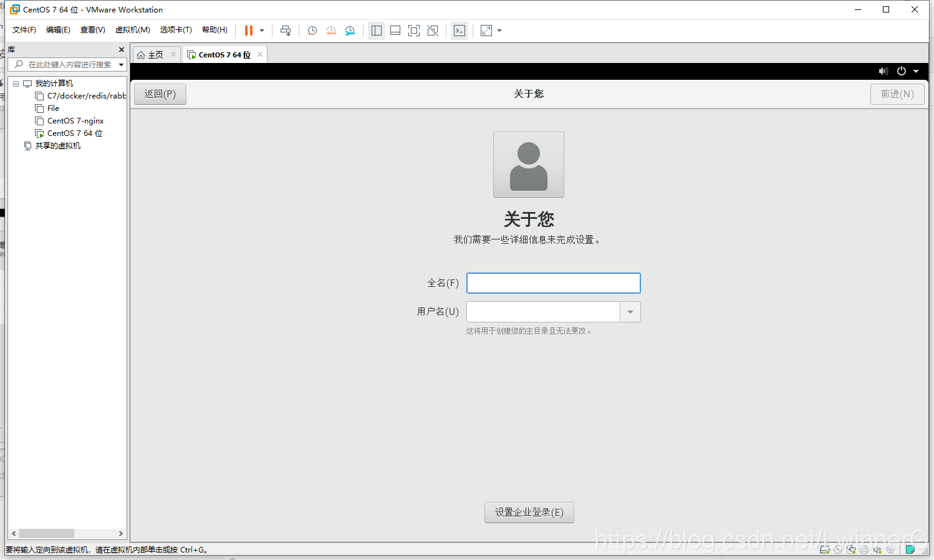934x560 pixels.
Task: Take a snapshot of this virtual machine
Action: [x=312, y=31]
